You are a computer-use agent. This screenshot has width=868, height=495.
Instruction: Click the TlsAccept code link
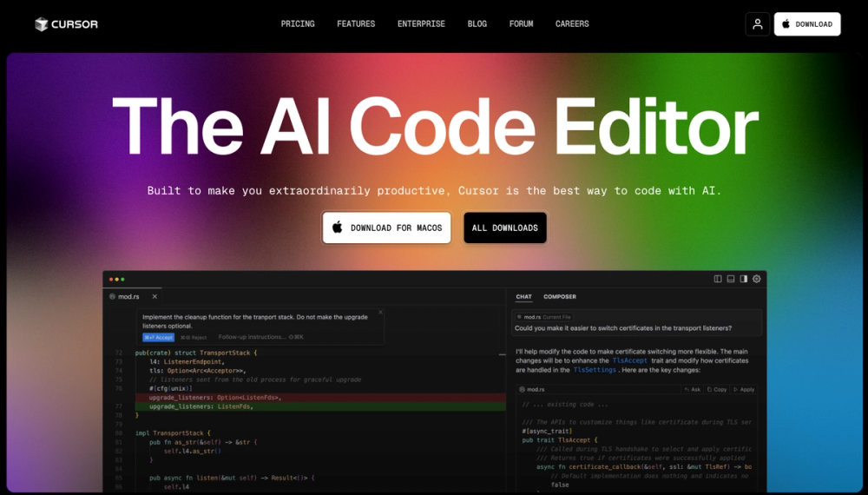pos(630,360)
